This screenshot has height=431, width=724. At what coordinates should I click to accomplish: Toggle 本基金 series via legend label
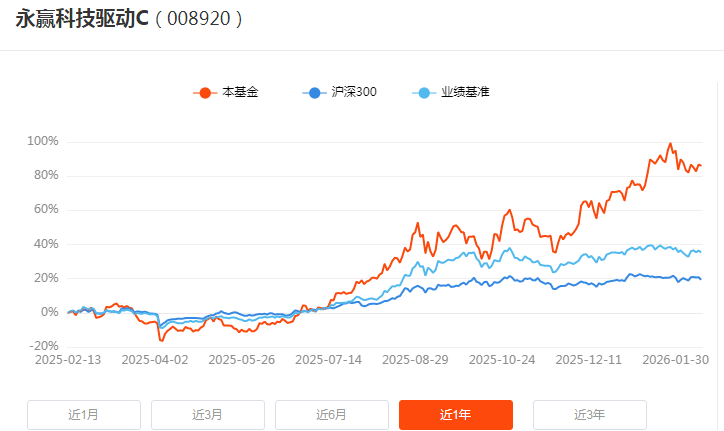pos(240,93)
